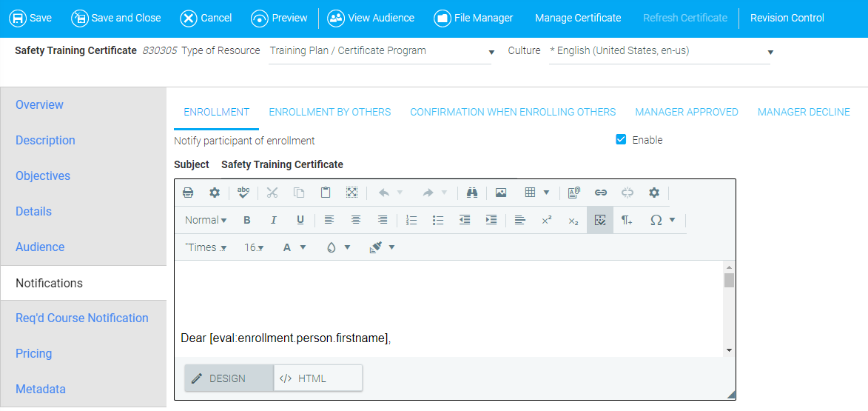Apply superscript formatting

pyautogui.click(x=547, y=220)
